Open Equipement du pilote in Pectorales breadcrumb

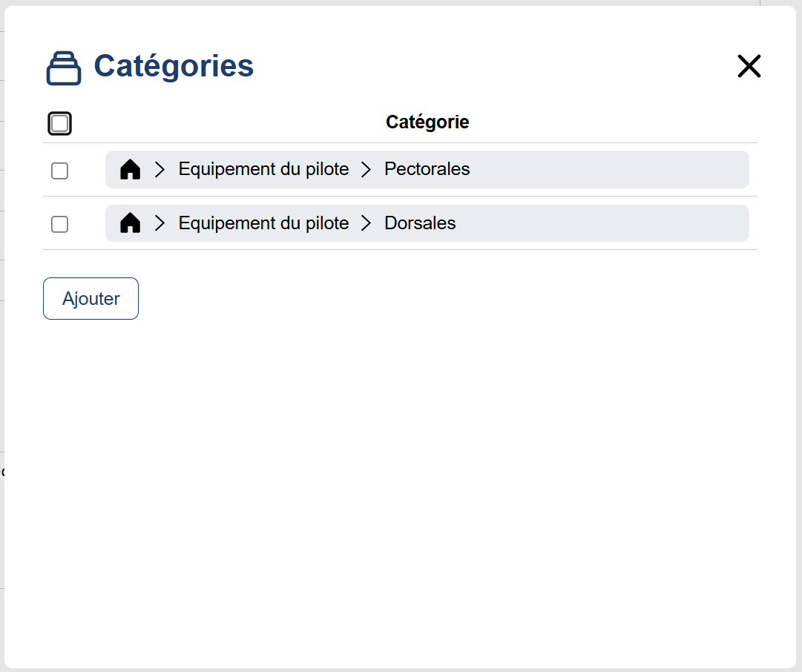click(263, 169)
